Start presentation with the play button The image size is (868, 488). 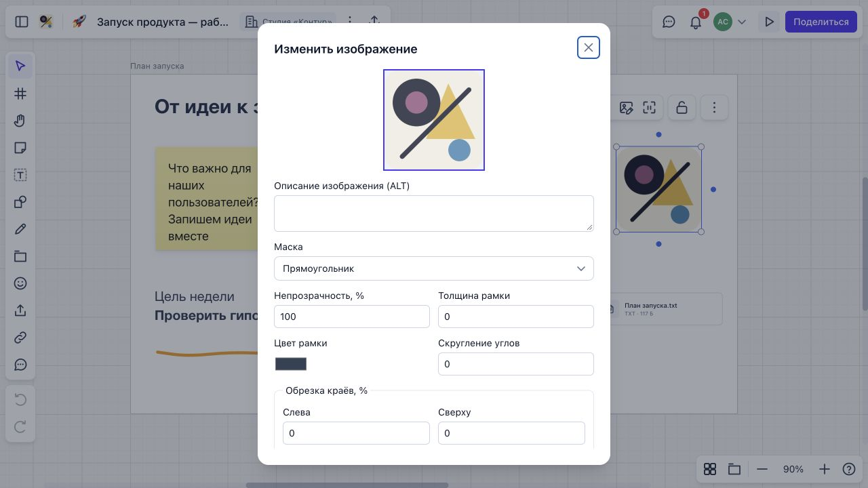pos(769,22)
